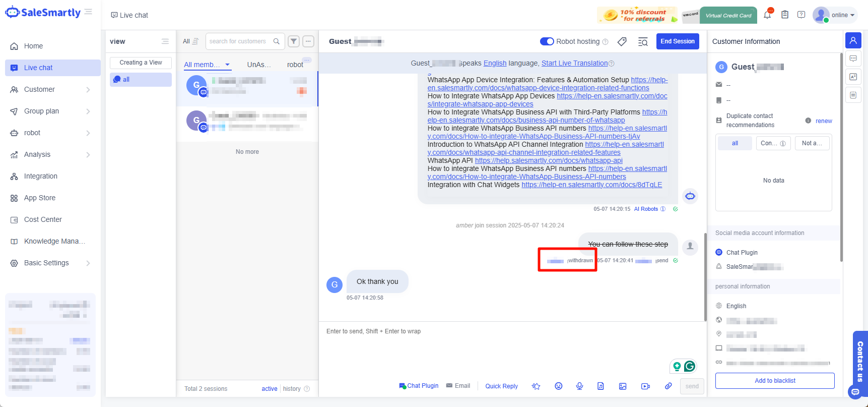Click Creating a View button
The height and width of the screenshot is (407, 868).
(141, 63)
